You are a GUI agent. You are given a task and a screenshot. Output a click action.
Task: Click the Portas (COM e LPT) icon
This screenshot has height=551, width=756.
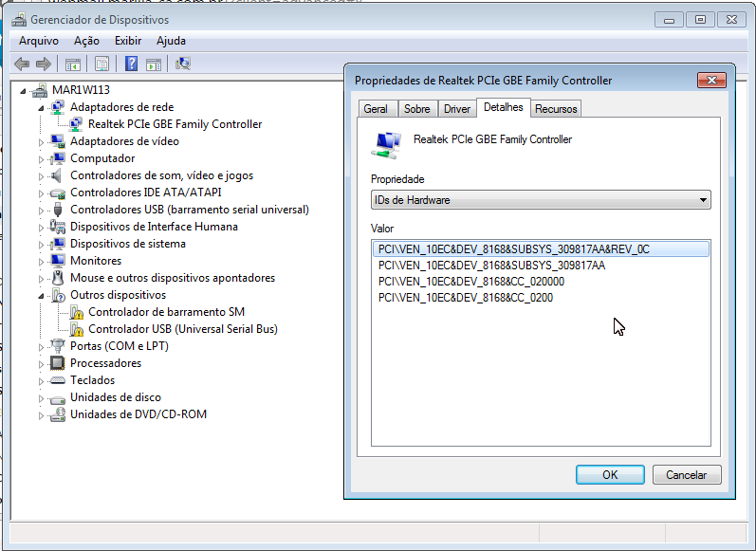pyautogui.click(x=58, y=346)
